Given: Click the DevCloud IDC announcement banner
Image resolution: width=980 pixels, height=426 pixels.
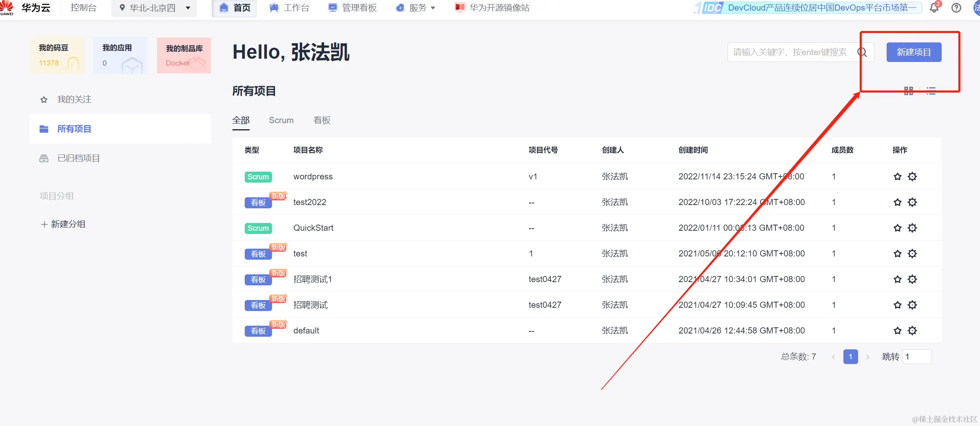Looking at the screenshot, I should coord(807,8).
